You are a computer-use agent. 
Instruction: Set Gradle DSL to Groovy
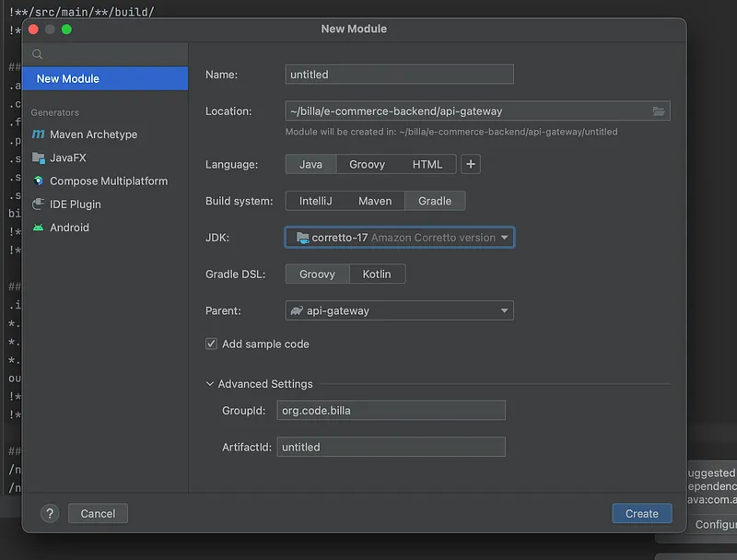(317, 274)
